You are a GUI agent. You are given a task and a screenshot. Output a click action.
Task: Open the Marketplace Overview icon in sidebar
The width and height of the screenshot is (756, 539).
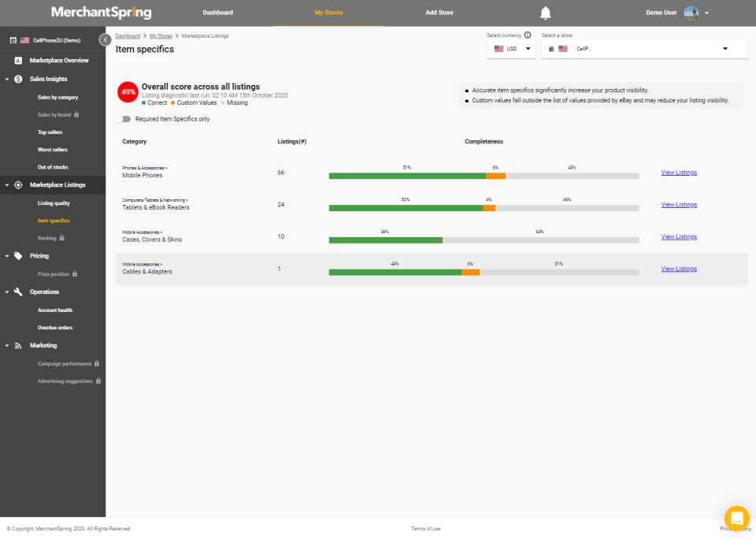(17, 60)
